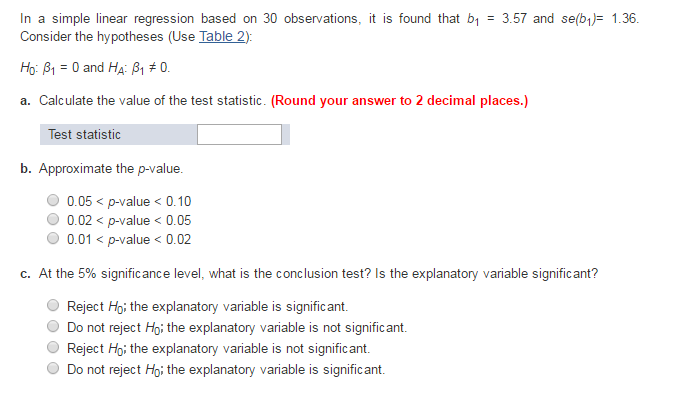This screenshot has width=679, height=401.
Task: Choose radio: Do not reject H0; variable is significant
Action: point(53,368)
